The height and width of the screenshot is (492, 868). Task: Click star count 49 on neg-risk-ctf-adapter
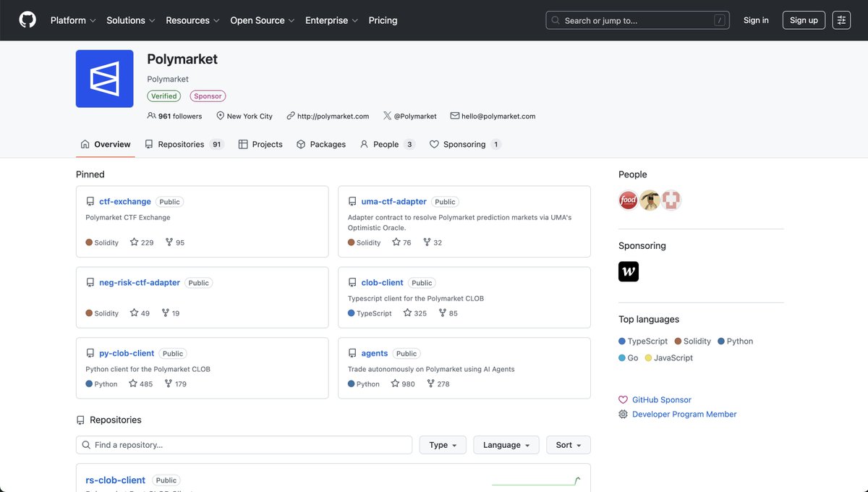click(140, 313)
